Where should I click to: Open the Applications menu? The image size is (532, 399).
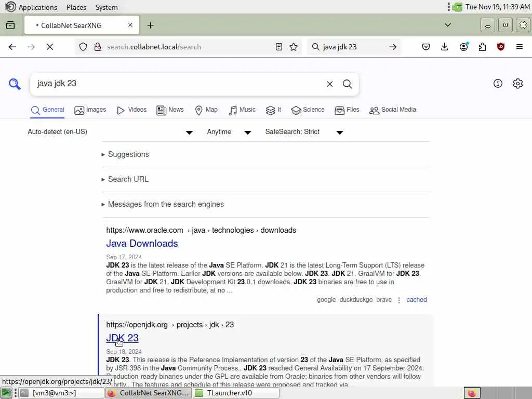37,7
